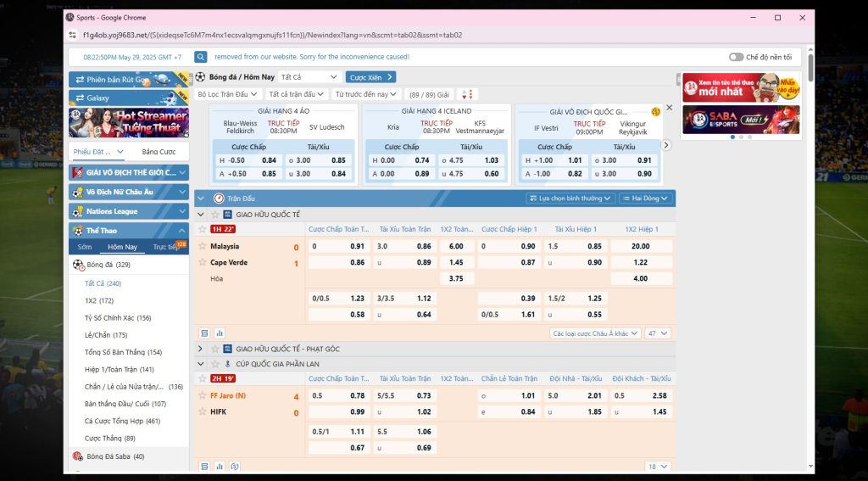This screenshot has width=868, height=481.
Task: Open Từ trước đến nay time dropdown
Action: coord(366,94)
